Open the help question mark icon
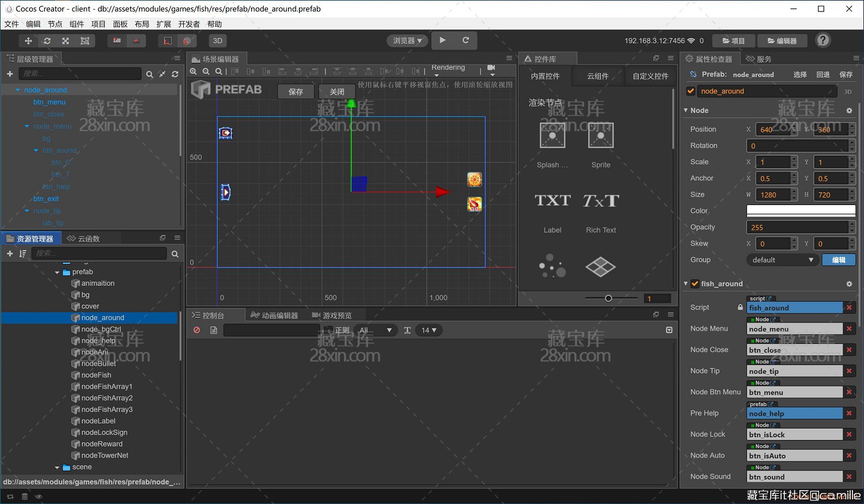The image size is (864, 504). [823, 40]
